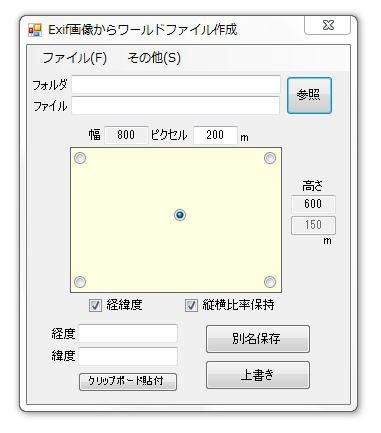Toggle the 縦横比率保持 checkbox
381x433 pixels.
191,305
